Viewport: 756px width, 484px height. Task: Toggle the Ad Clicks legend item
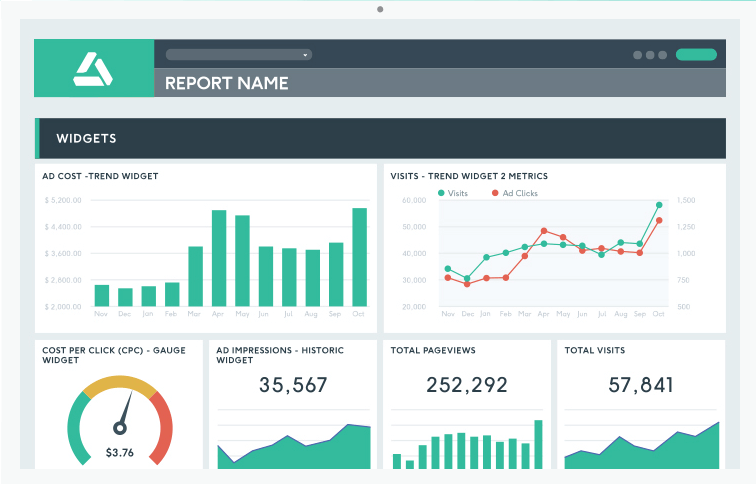click(514, 193)
